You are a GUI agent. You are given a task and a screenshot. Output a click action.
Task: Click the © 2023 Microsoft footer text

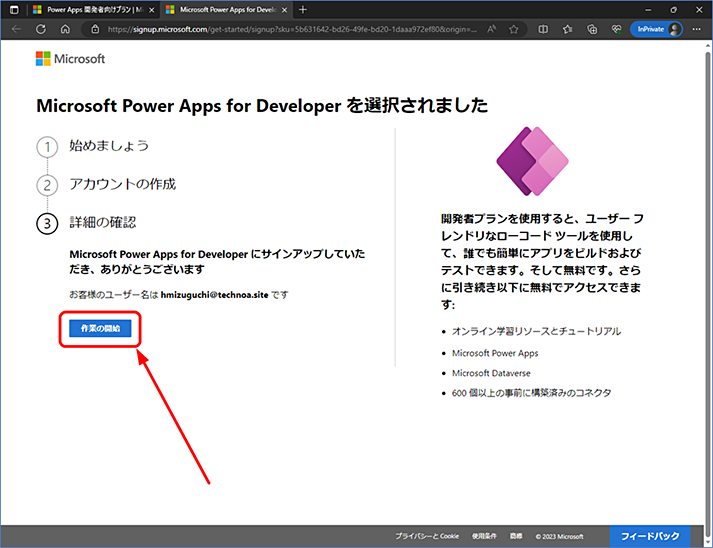[x=559, y=536]
